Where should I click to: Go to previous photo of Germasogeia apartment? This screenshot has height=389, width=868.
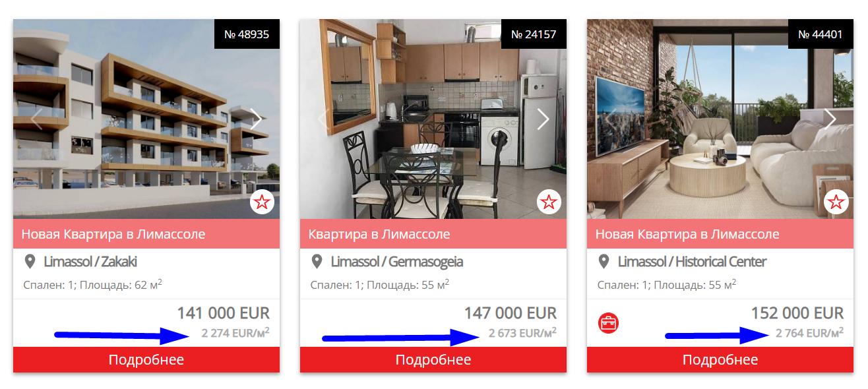[324, 119]
